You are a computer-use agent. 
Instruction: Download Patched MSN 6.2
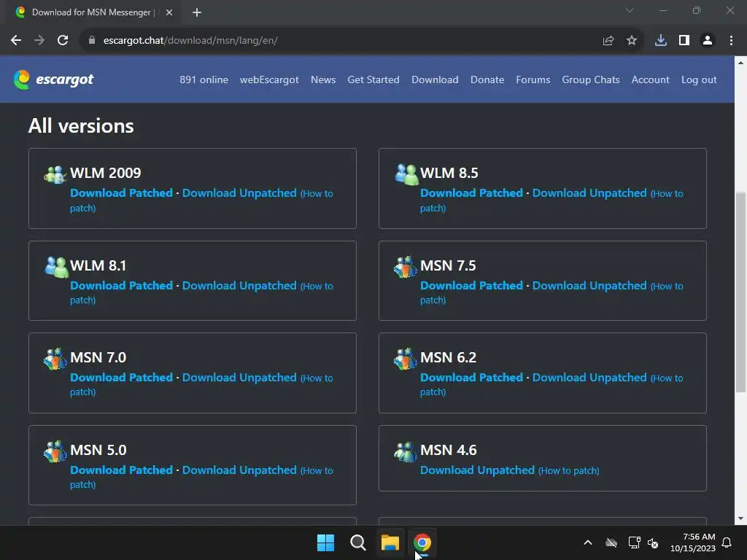click(472, 377)
